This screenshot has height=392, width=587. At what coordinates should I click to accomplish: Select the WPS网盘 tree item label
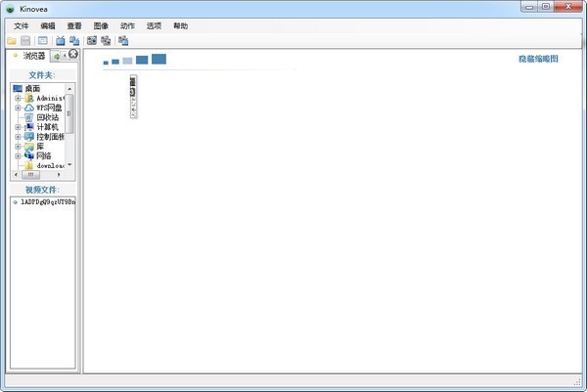tap(49, 108)
